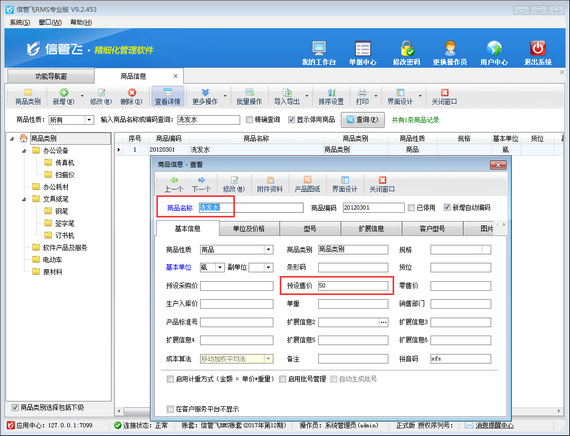This screenshot has width=570, height=436.
Task: Click the red 退出系统 power icon
Action: [x=538, y=48]
